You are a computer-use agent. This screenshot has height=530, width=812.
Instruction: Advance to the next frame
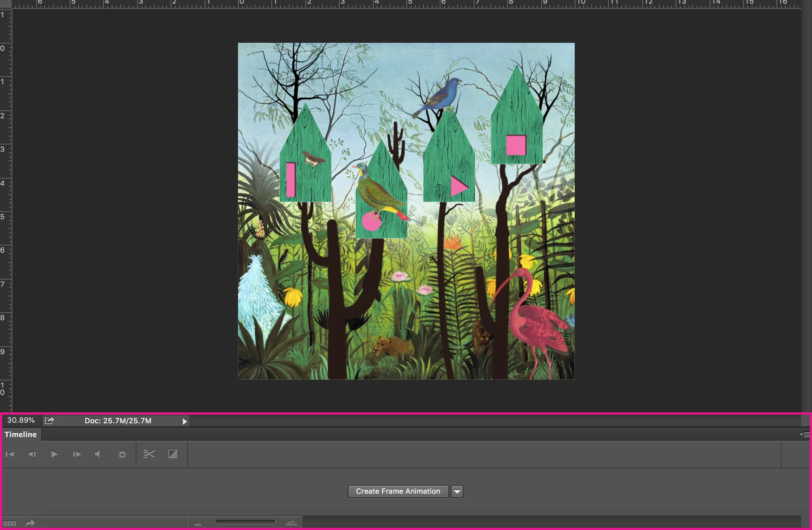[x=77, y=454]
